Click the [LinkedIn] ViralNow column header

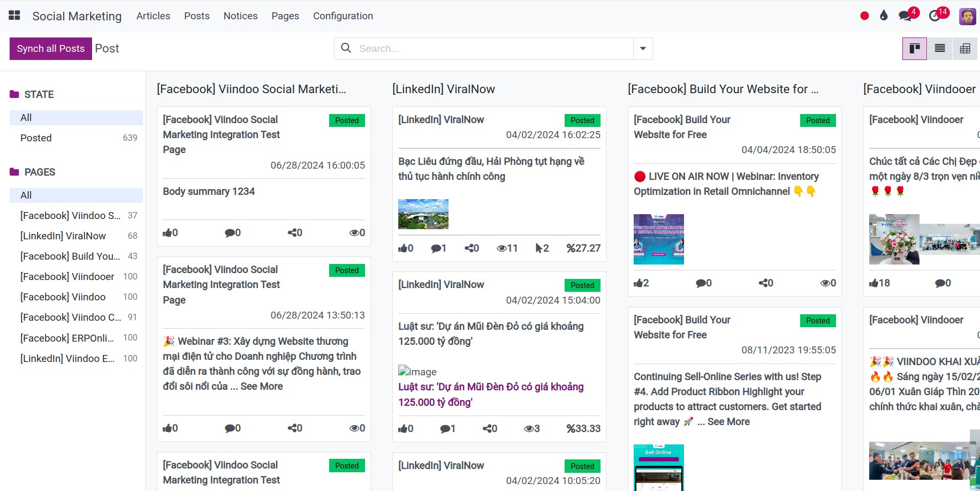click(x=444, y=89)
